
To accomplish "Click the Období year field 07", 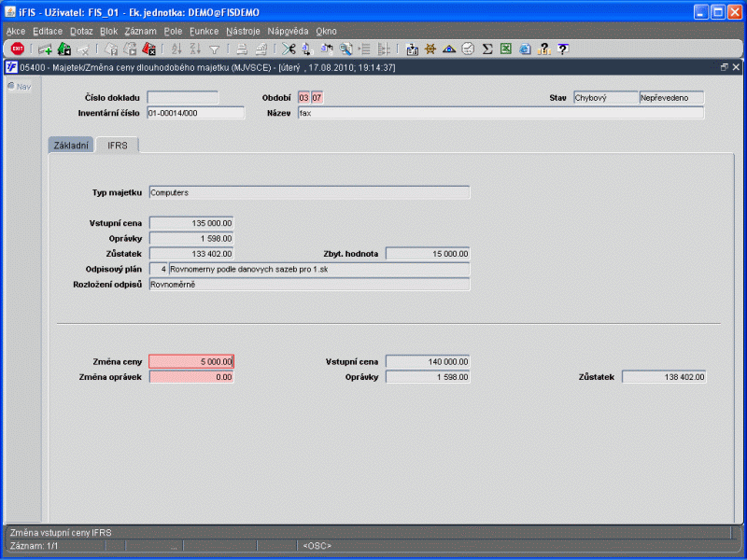I will [x=317, y=98].
